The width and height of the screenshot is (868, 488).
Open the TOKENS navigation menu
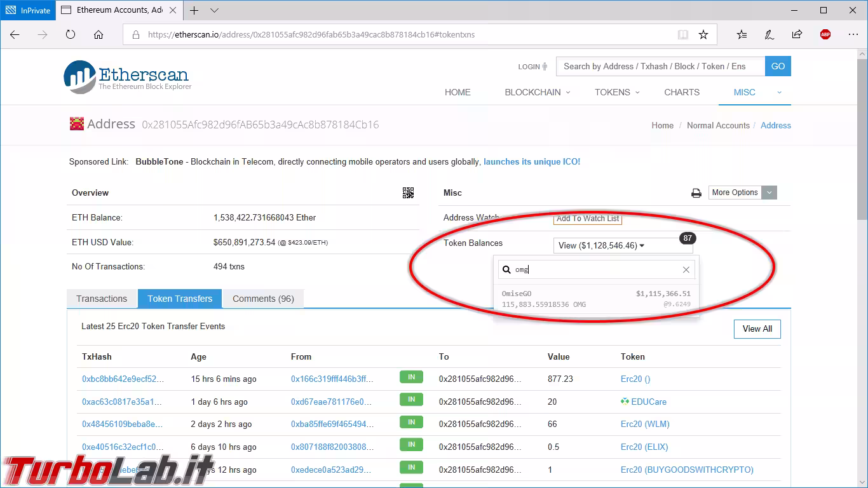tap(616, 92)
